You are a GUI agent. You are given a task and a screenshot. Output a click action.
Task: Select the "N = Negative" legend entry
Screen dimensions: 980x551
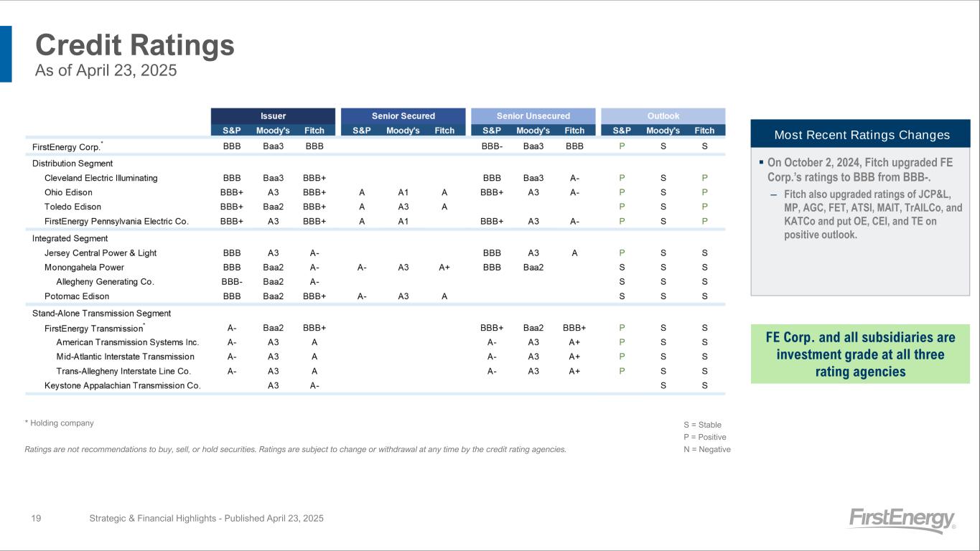coord(707,449)
